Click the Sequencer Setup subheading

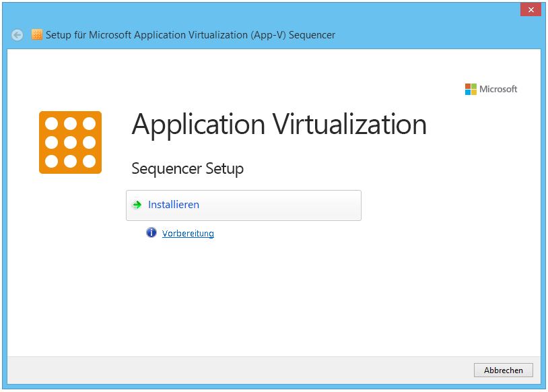pos(187,168)
